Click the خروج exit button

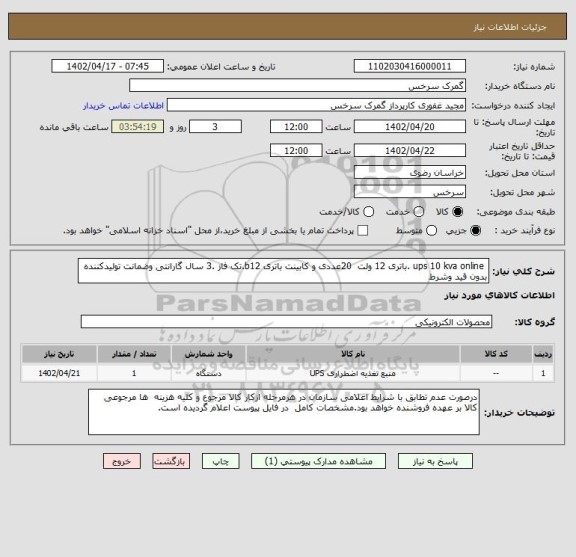point(122,461)
